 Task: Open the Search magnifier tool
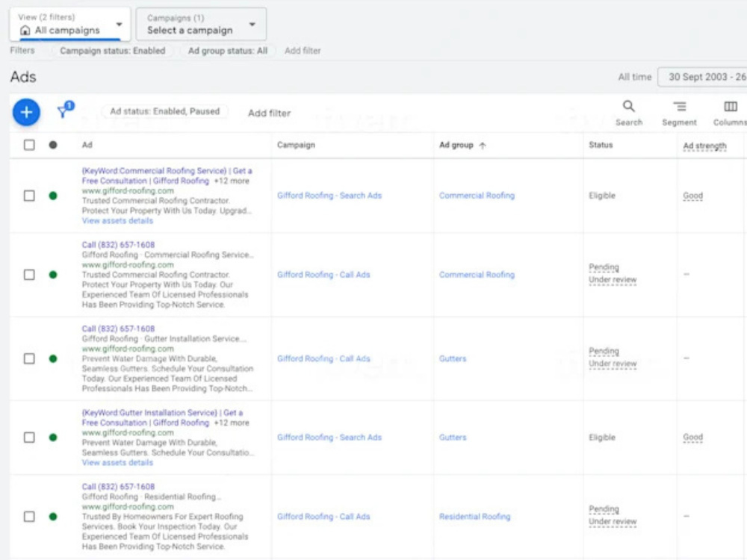coord(629,113)
